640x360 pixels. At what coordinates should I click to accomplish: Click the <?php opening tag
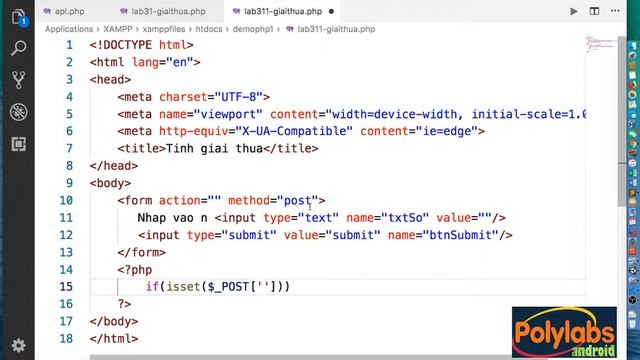click(x=135, y=270)
